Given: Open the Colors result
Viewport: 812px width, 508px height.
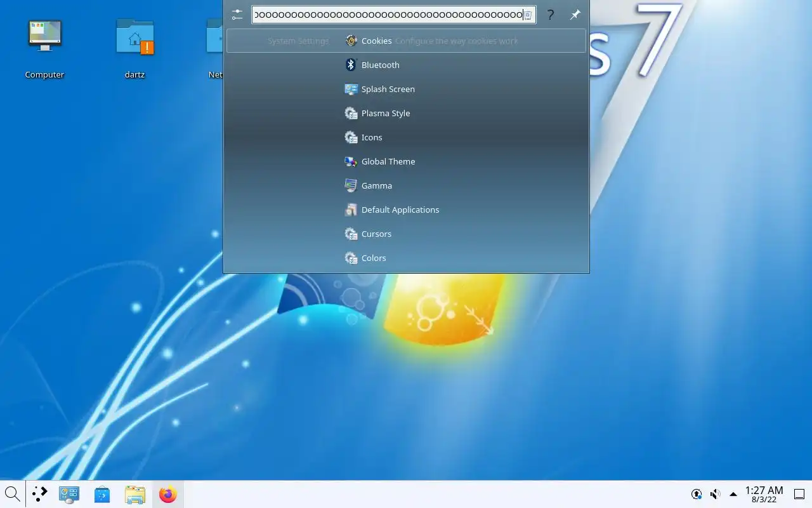Looking at the screenshot, I should click(406, 258).
